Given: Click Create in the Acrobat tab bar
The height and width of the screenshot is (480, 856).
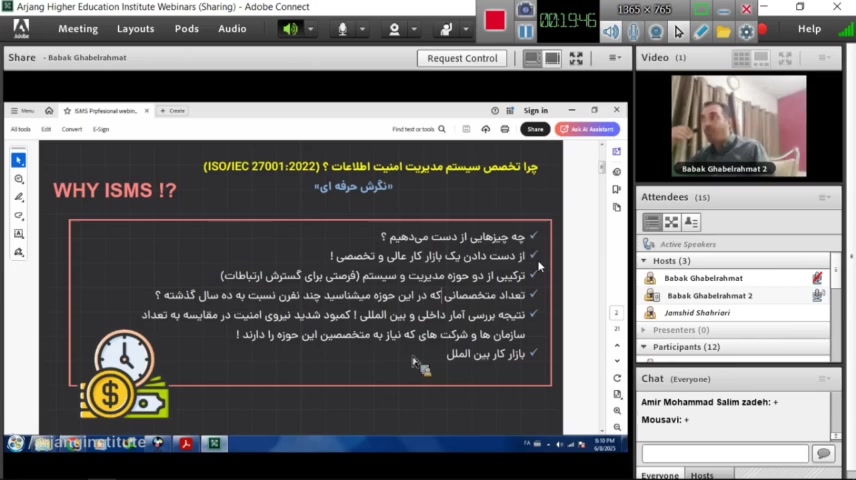Looking at the screenshot, I should [173, 111].
